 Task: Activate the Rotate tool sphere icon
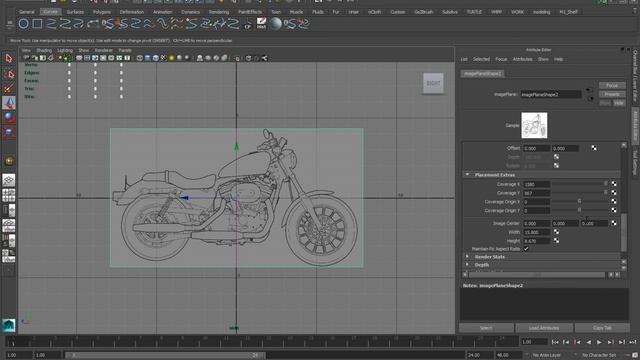9,117
